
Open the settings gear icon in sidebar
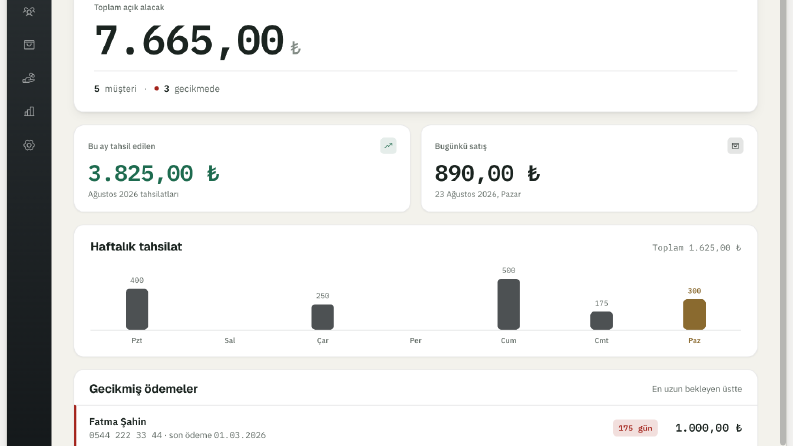[29, 145]
